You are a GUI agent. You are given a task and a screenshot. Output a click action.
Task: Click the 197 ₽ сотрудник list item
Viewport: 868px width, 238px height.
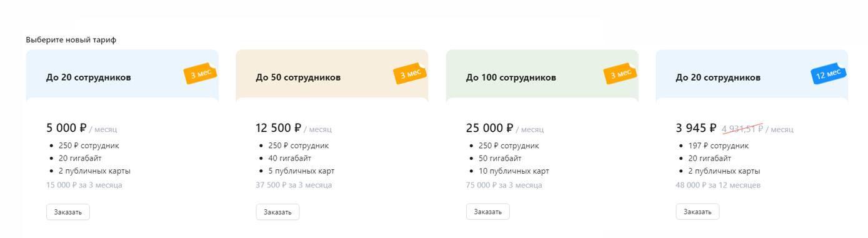tap(717, 146)
